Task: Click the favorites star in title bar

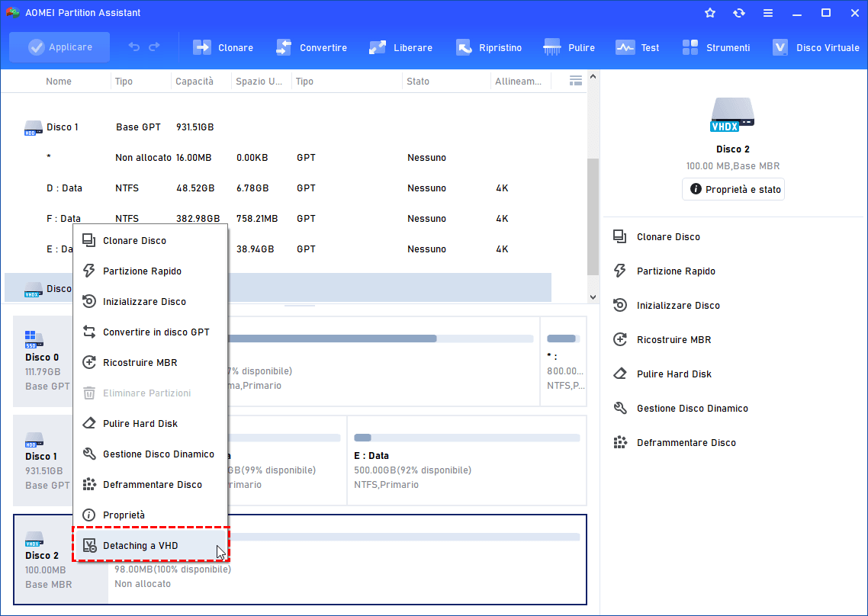Action: click(x=710, y=13)
